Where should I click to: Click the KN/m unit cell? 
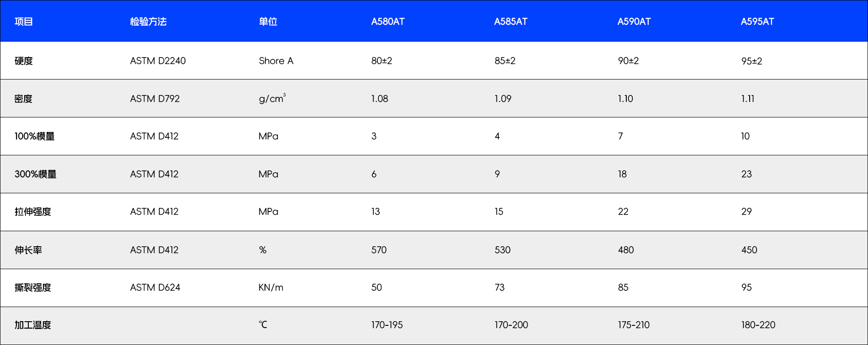click(271, 287)
